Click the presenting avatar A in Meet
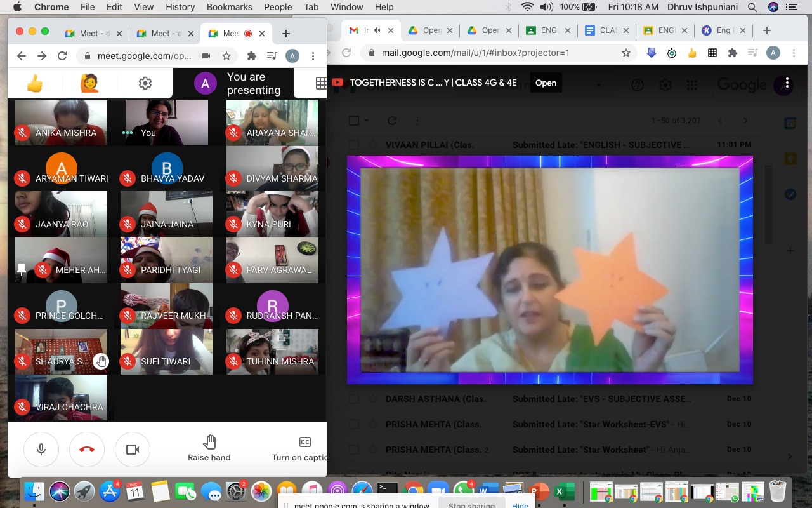The image size is (812, 508). point(205,83)
